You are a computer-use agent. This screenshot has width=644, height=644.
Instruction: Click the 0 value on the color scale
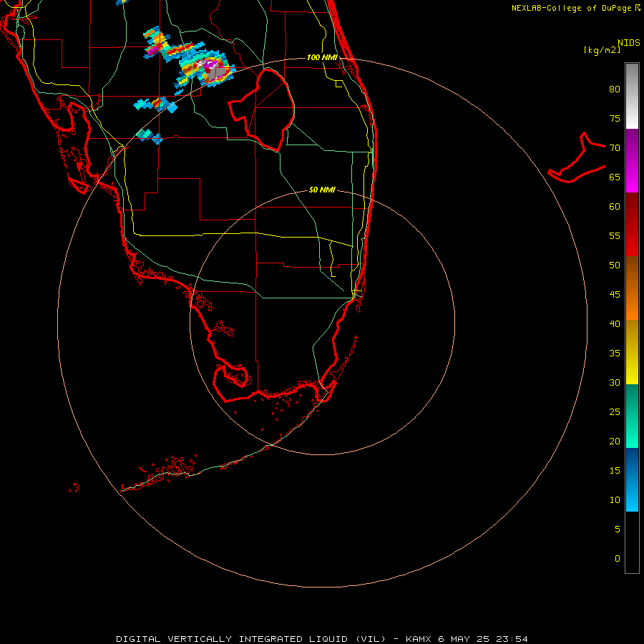point(618,559)
